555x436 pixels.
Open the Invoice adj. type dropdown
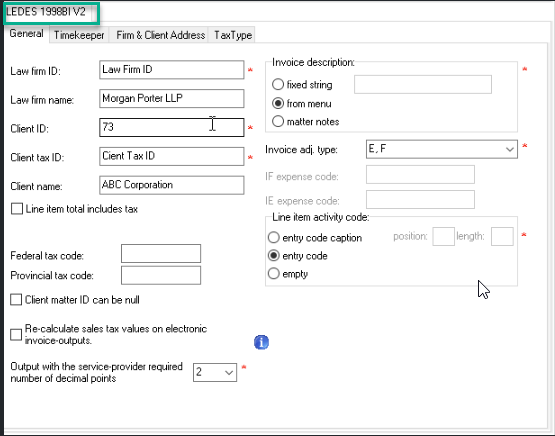pos(442,149)
